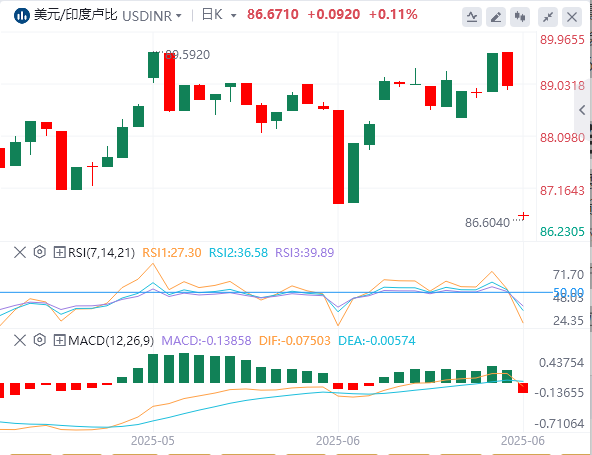592x455 pixels.
Task: Click the DIF:-0.07503 value
Action: (x=294, y=341)
